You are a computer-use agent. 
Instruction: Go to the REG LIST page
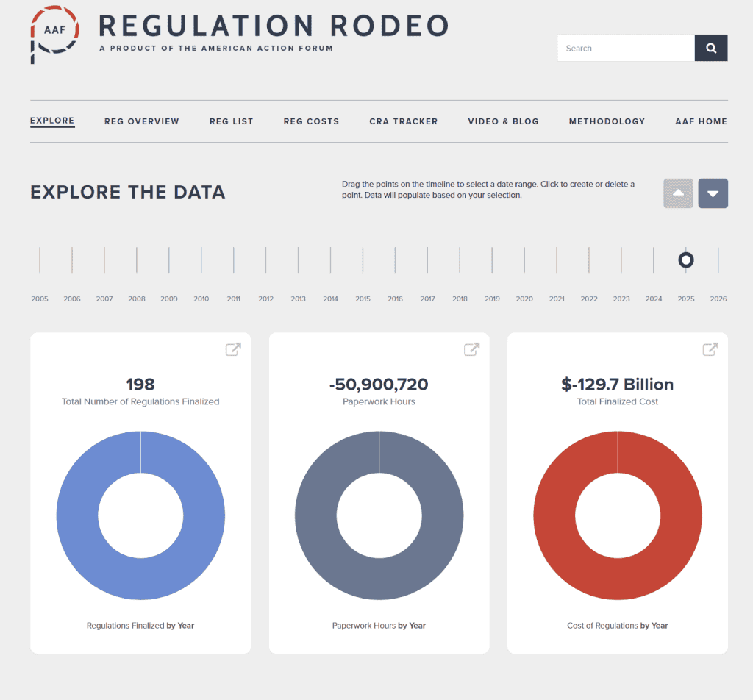(231, 121)
